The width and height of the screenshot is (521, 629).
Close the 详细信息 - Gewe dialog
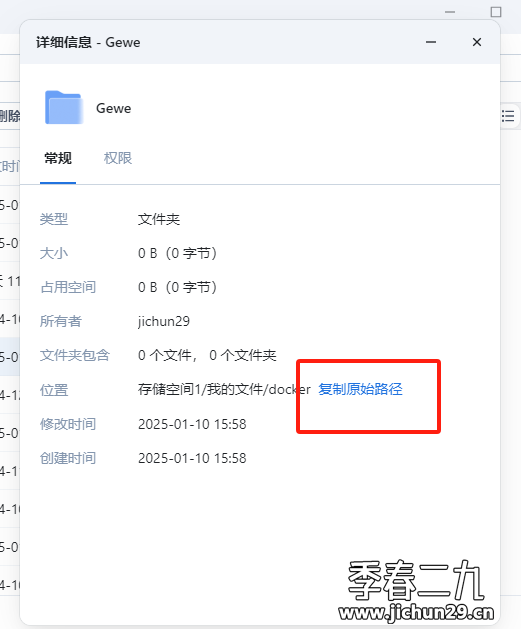coord(476,42)
